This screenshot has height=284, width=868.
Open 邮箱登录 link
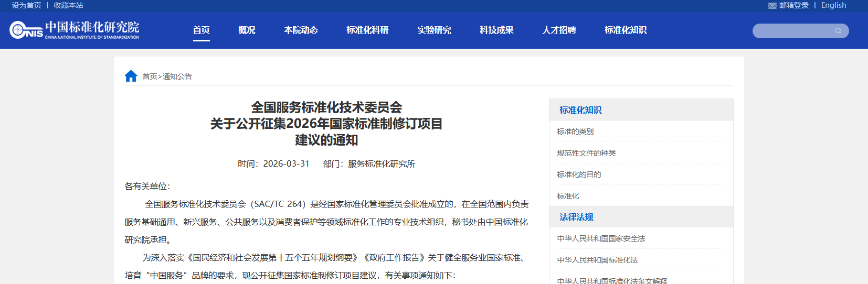794,5
